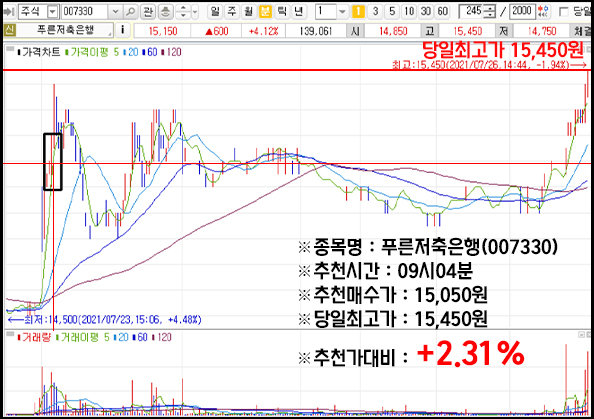Click the grey icon left of 거래량

[10, 335]
